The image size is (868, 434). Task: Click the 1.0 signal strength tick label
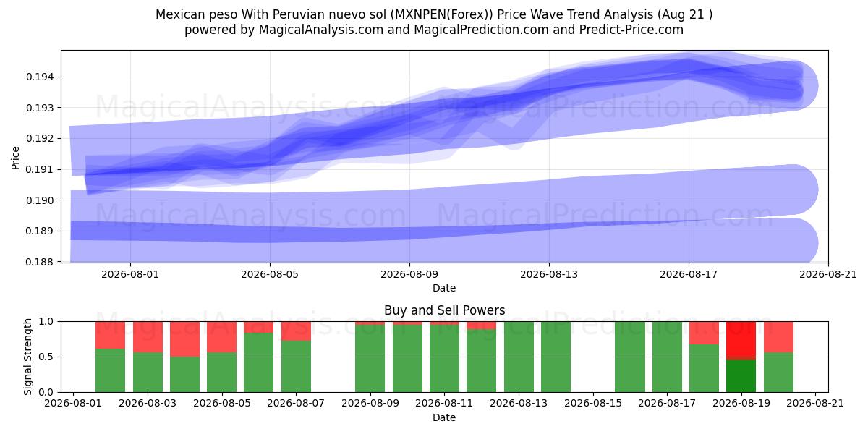46,321
